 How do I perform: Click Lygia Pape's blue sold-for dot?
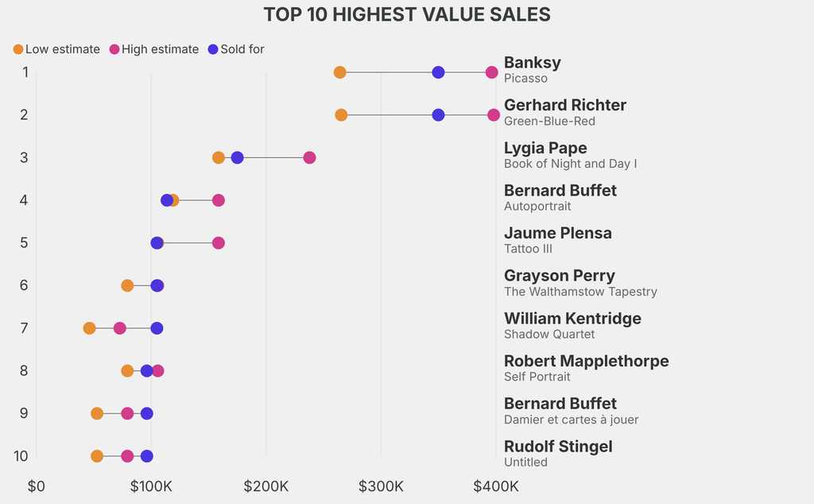click(x=237, y=157)
